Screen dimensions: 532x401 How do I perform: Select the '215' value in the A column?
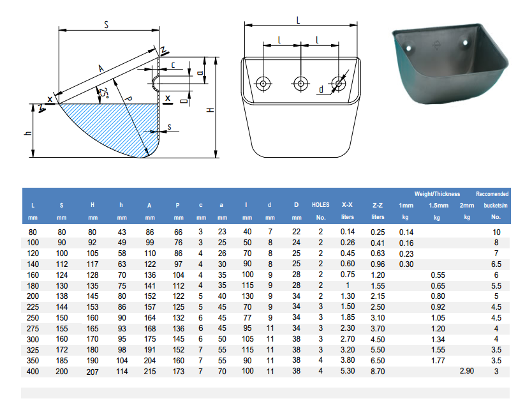click(x=150, y=371)
